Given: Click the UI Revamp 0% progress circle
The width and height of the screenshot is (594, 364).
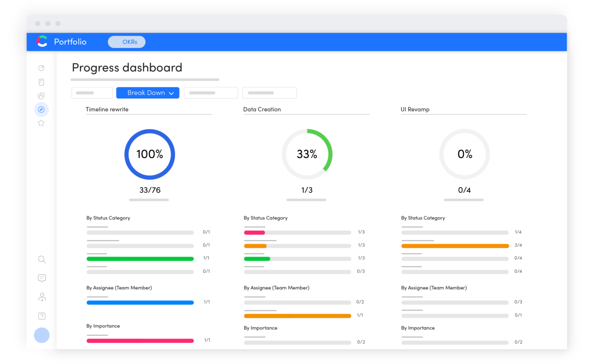Looking at the screenshot, I should click(x=464, y=154).
